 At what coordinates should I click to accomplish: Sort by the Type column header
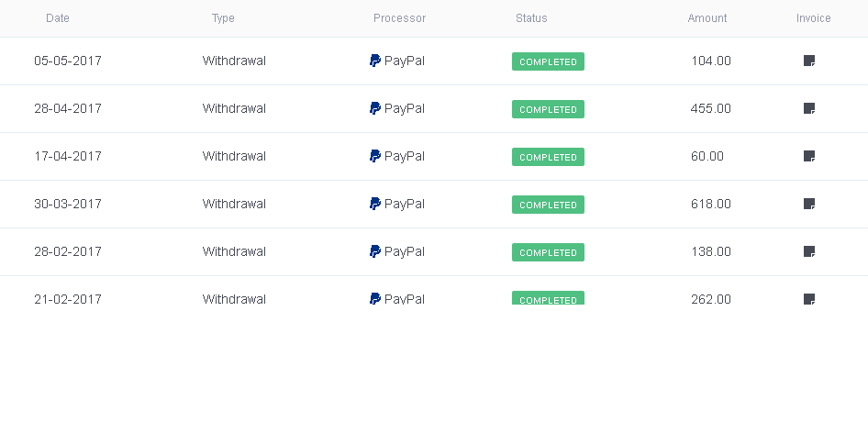click(223, 18)
